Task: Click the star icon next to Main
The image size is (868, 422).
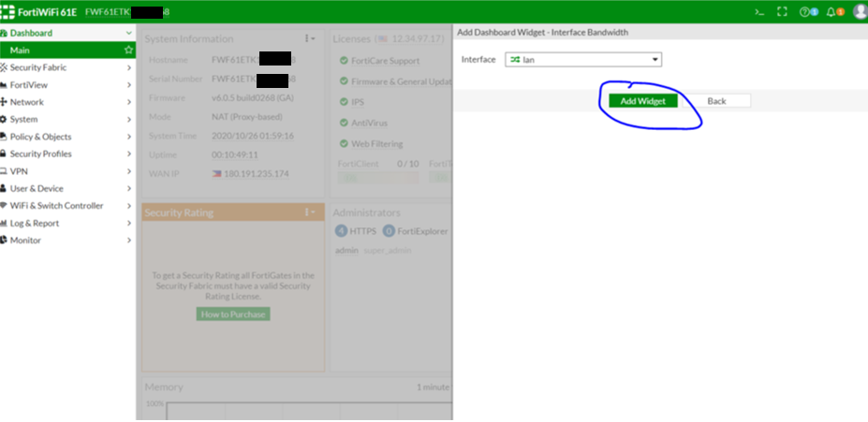Action: coord(128,51)
